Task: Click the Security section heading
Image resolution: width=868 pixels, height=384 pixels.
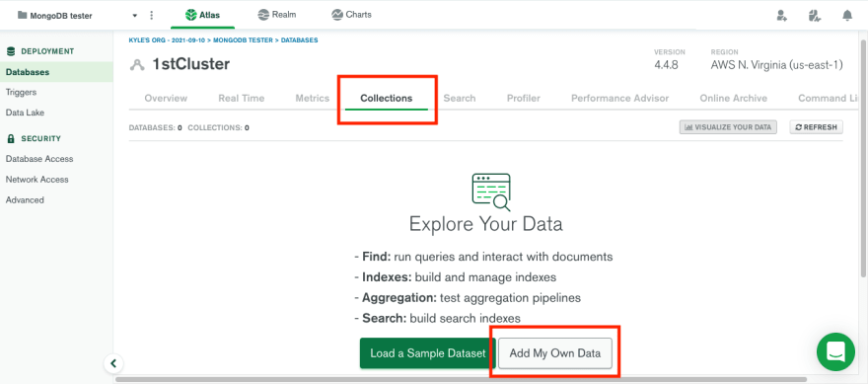Action: click(34, 138)
